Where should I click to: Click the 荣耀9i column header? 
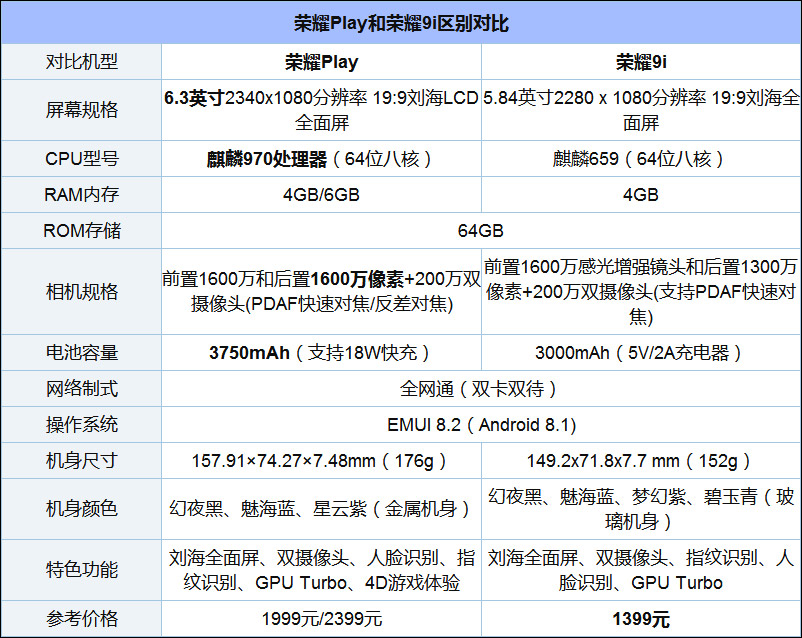(641, 61)
